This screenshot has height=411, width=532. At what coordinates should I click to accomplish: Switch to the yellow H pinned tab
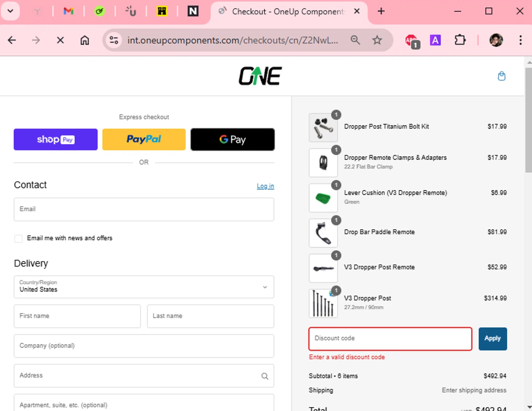[x=162, y=11]
